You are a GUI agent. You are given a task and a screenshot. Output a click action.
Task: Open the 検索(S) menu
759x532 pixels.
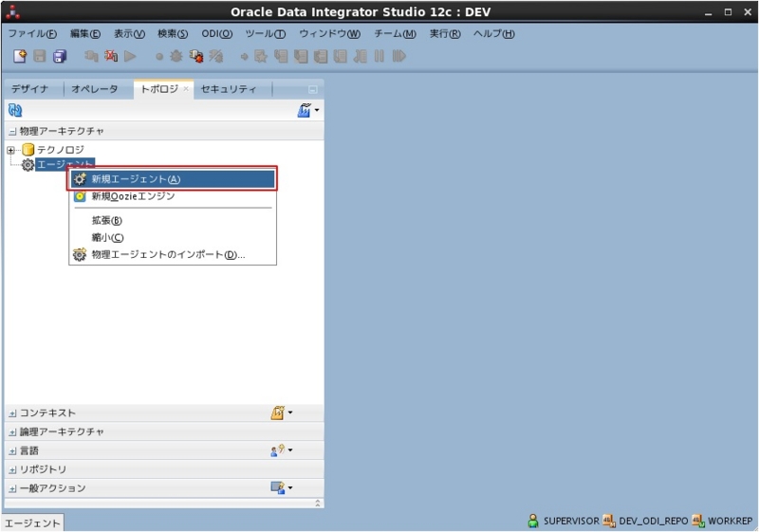click(x=173, y=34)
